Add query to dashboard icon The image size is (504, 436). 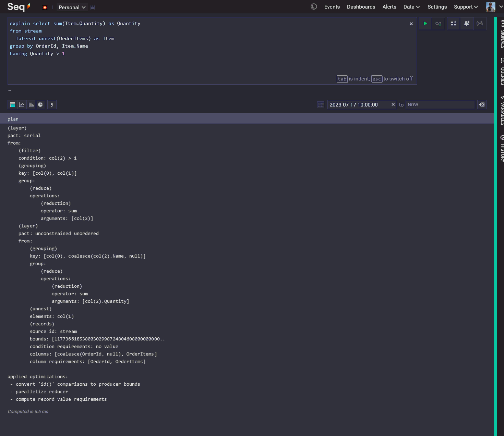pos(454,24)
